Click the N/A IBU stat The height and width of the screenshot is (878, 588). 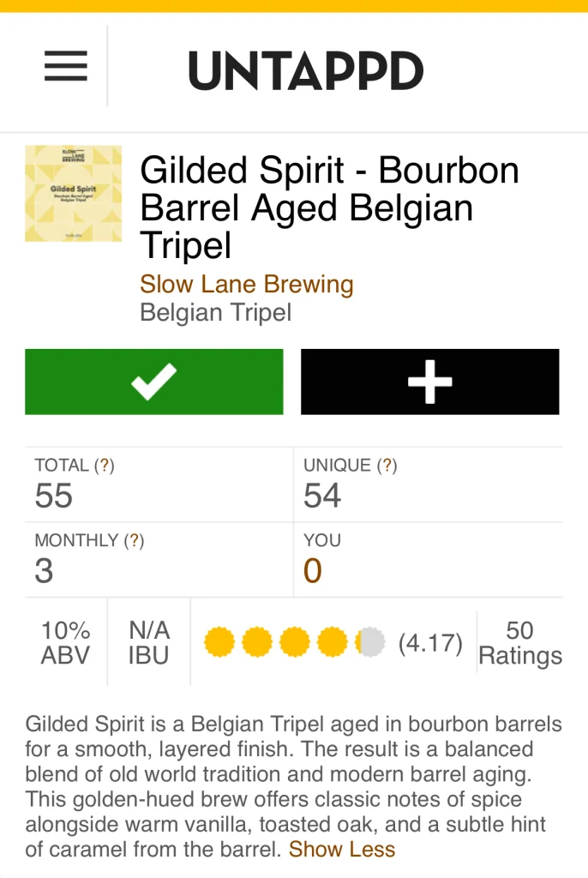[149, 643]
